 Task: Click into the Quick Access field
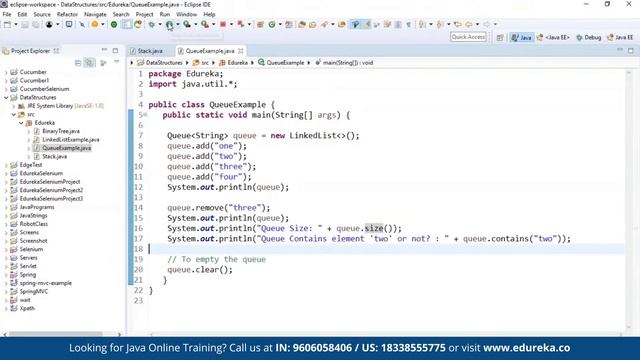[468, 37]
